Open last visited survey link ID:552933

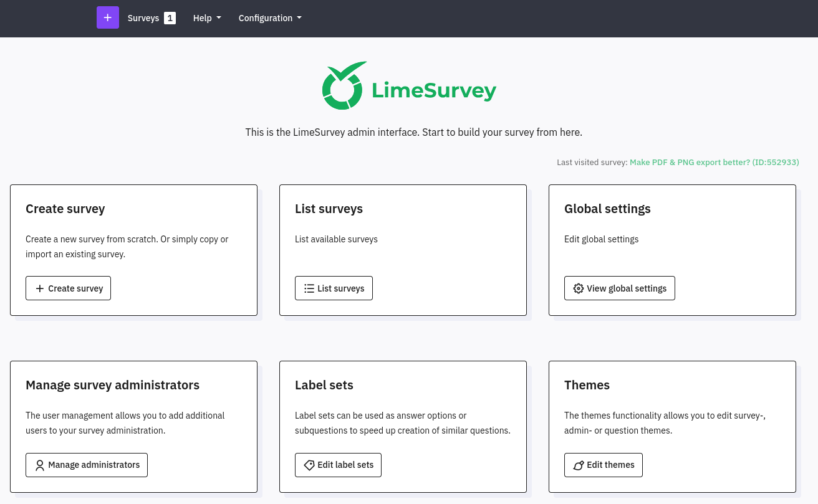[x=714, y=162]
